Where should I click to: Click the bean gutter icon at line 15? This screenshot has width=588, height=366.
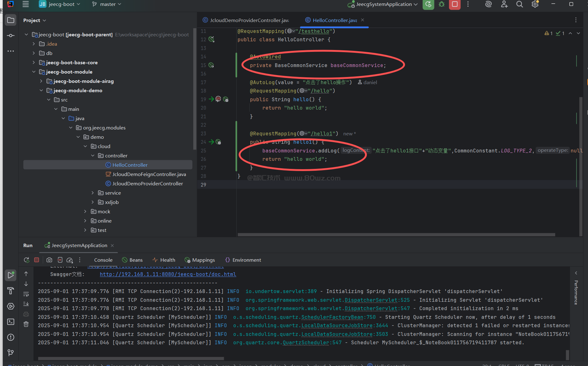(x=211, y=65)
